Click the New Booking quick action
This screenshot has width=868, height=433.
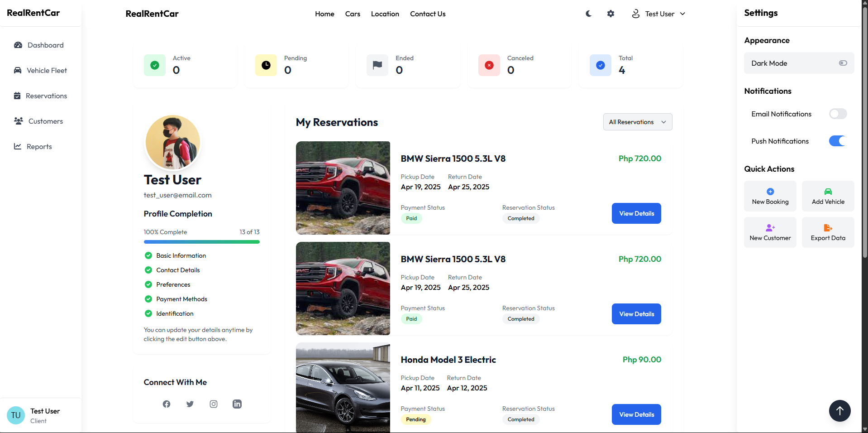pos(770,196)
